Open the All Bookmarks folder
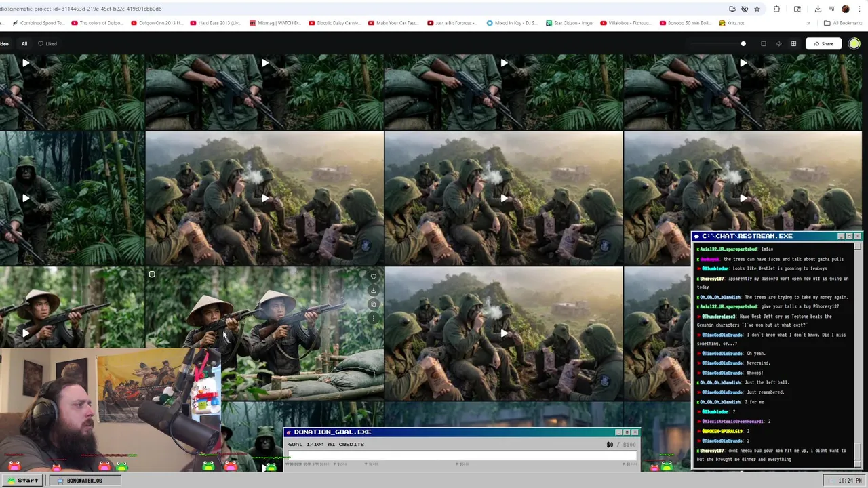Image resolution: width=868 pixels, height=488 pixels. point(843,23)
